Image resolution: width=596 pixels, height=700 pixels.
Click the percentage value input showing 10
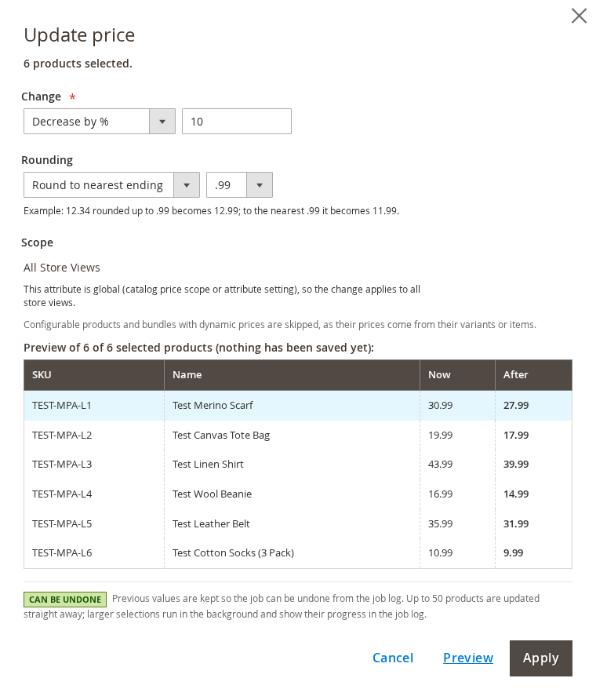(236, 122)
